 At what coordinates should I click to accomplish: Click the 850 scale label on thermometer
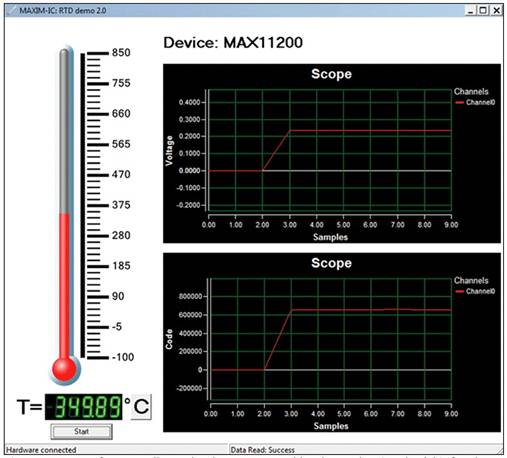point(121,53)
